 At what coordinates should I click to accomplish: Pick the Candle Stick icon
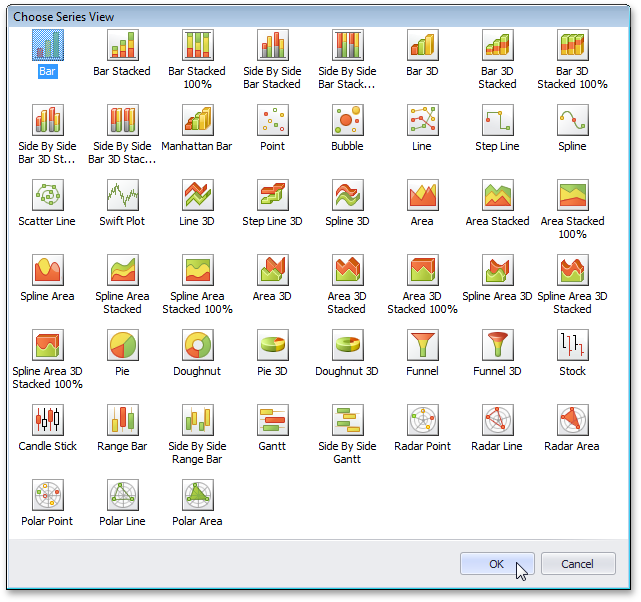click(x=48, y=420)
